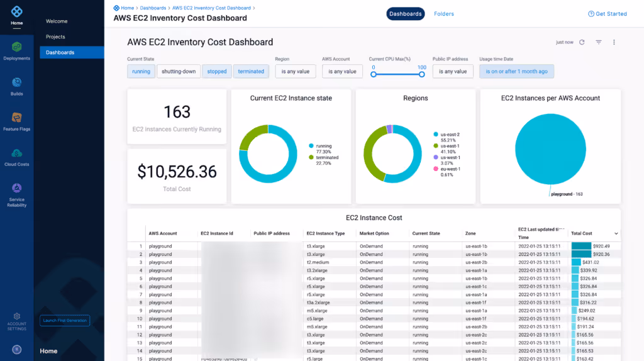This screenshot has width=644, height=361.
Task: Click us-east-1 legend swatch in Regions chart
Action: click(436, 146)
